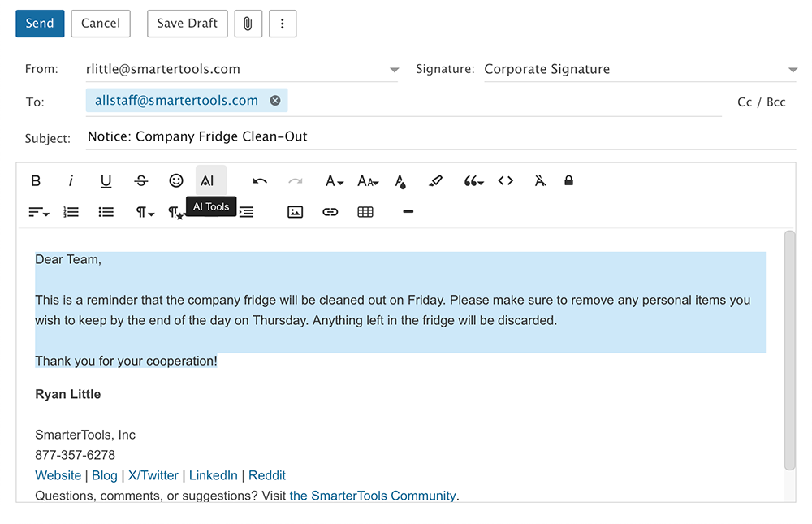Viewport: 812px width, 524px height.
Task: Open the Signature dropdown
Action: (x=793, y=70)
